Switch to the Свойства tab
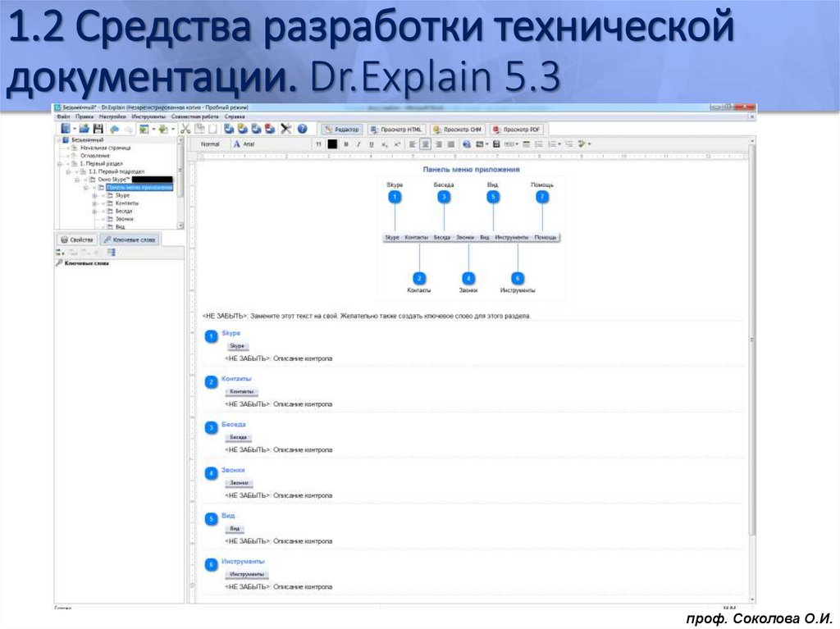Image resolution: width=840 pixels, height=629 pixels. click(x=76, y=239)
